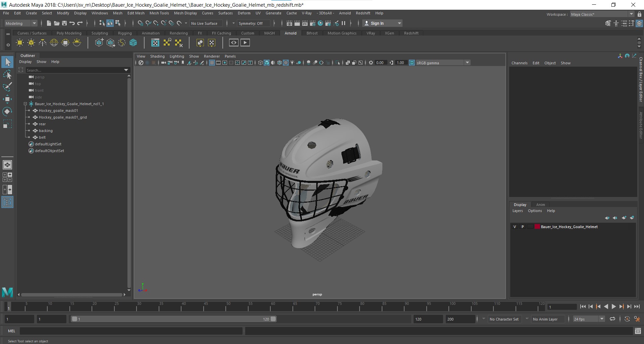The height and width of the screenshot is (344, 644).
Task: Open the Workspace Maya Classic dropdown
Action: click(602, 14)
